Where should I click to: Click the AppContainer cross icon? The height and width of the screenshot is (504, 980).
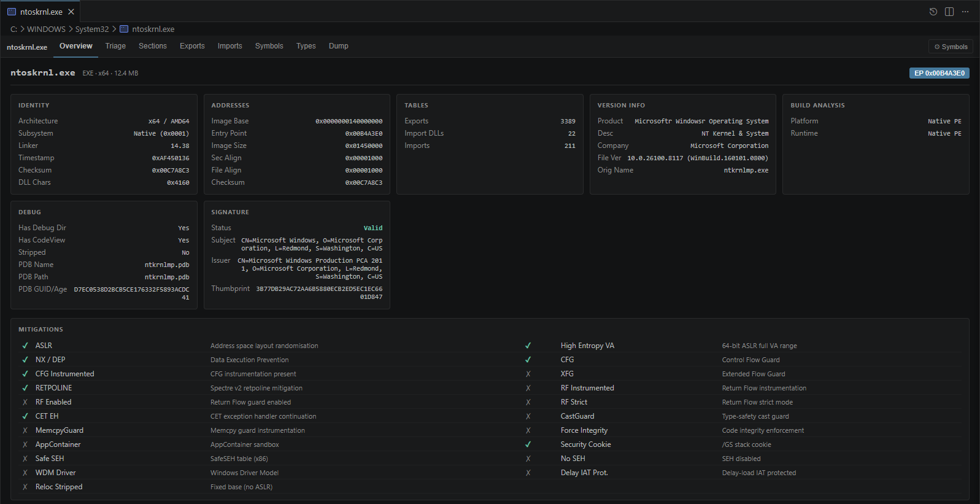tap(25, 444)
